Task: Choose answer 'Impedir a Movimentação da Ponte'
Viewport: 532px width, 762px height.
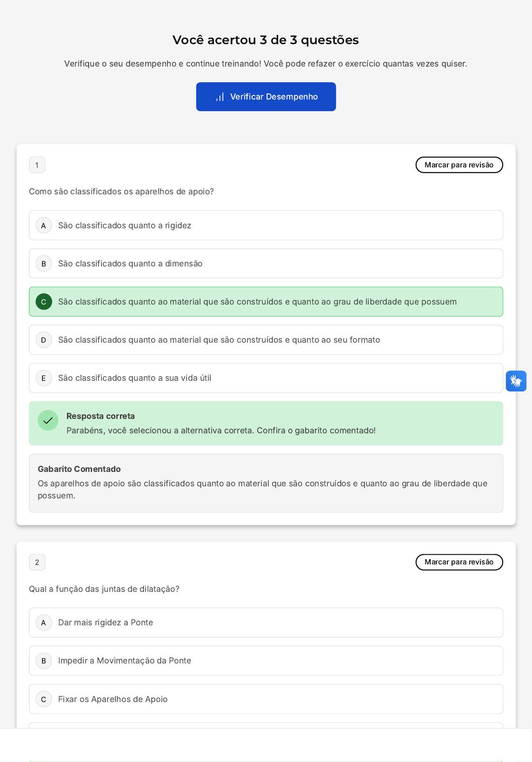Action: click(125, 661)
